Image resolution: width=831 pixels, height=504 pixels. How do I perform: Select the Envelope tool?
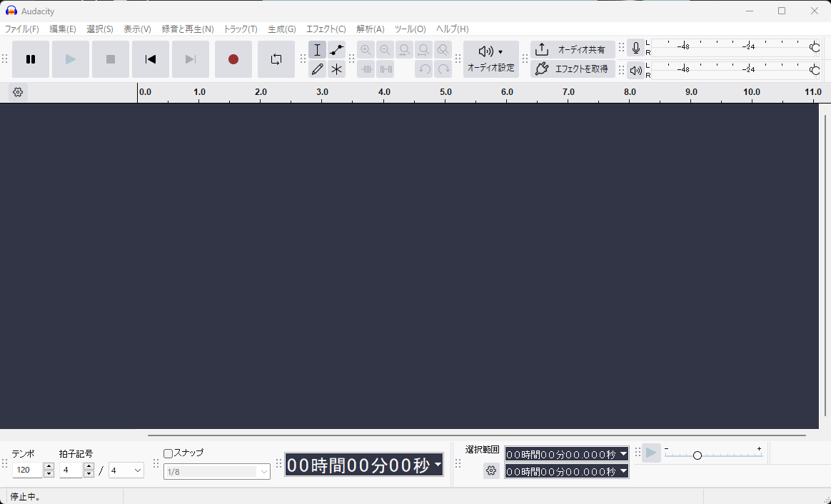pyautogui.click(x=336, y=50)
